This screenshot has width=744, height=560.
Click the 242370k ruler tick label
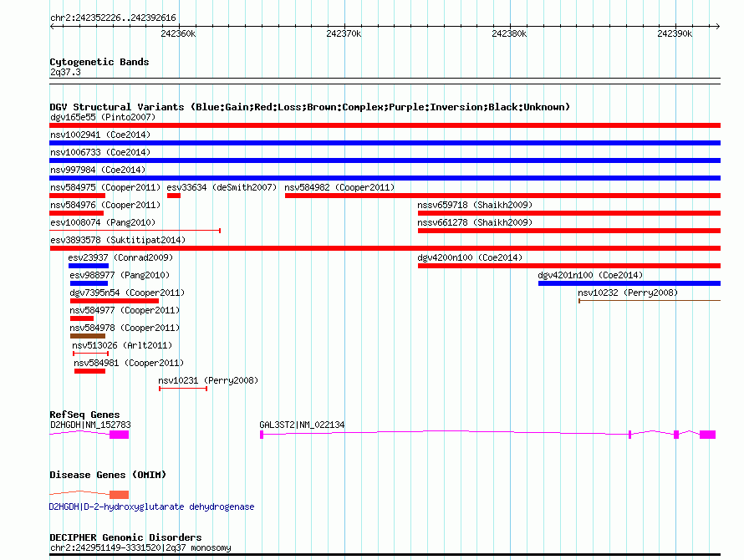(x=344, y=33)
